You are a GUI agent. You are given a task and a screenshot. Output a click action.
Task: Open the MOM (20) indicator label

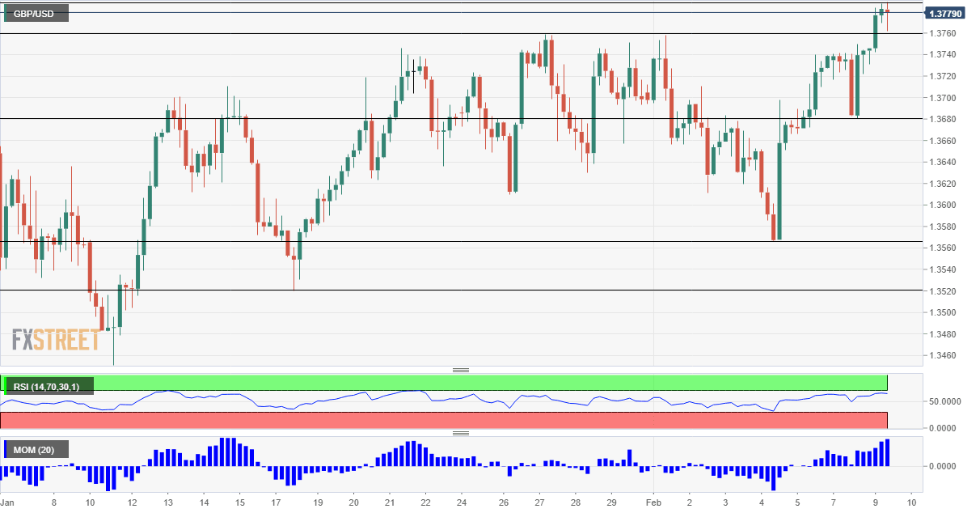pos(37,449)
